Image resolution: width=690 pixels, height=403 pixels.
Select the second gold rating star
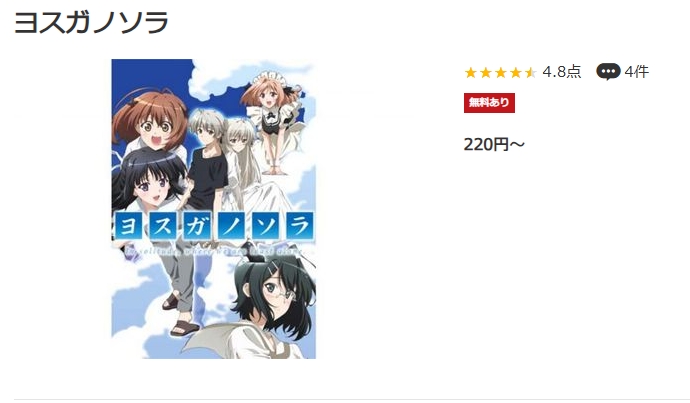(x=485, y=72)
